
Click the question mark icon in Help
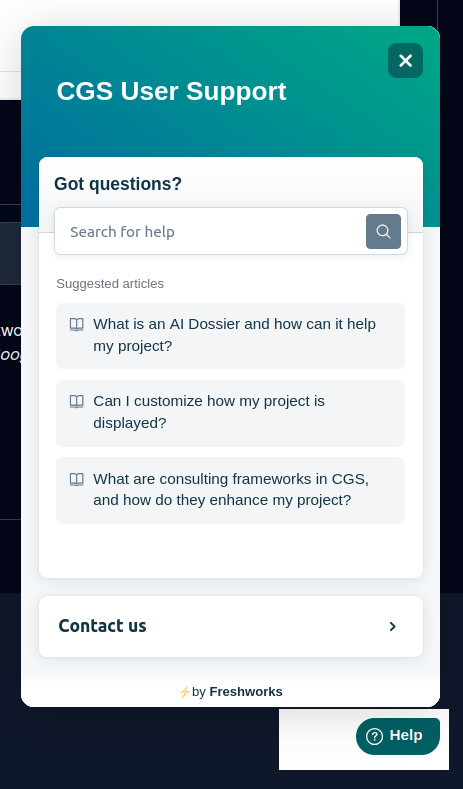(374, 737)
